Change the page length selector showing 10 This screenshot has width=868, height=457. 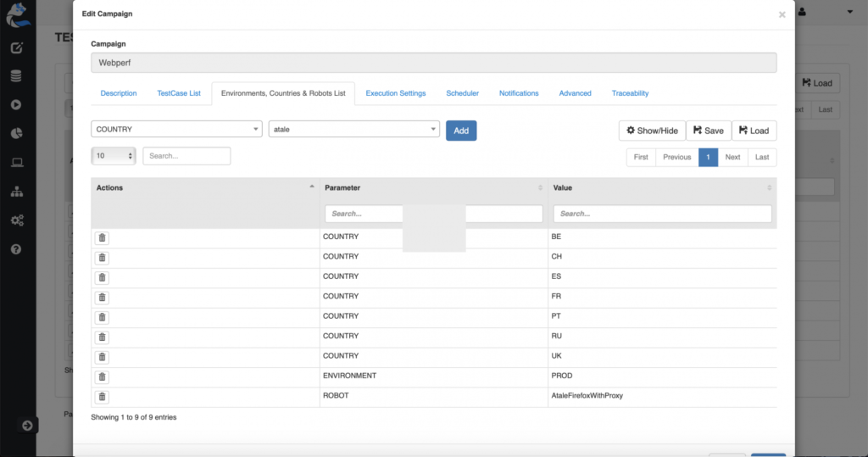(114, 156)
